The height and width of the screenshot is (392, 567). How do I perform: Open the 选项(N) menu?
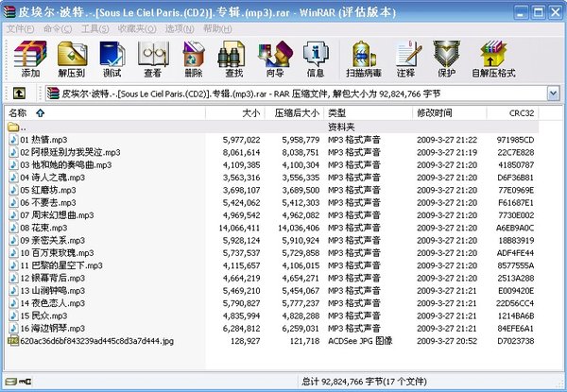(x=180, y=29)
